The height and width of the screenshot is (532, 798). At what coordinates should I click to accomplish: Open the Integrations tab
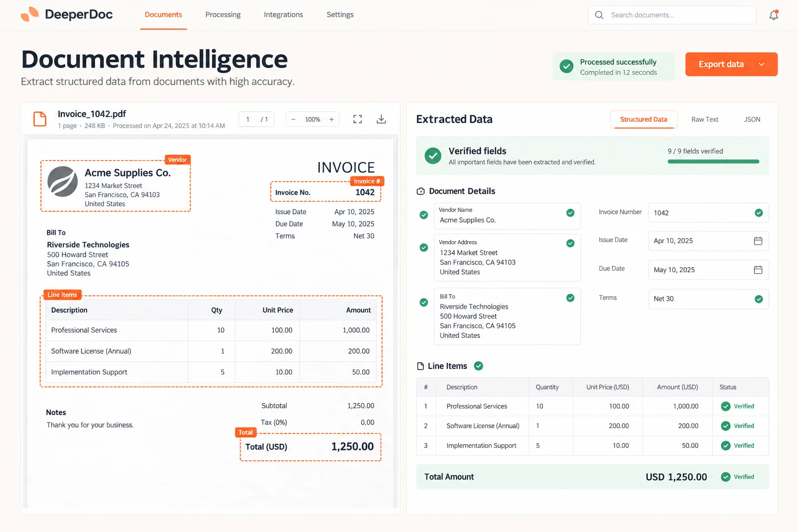[283, 15]
